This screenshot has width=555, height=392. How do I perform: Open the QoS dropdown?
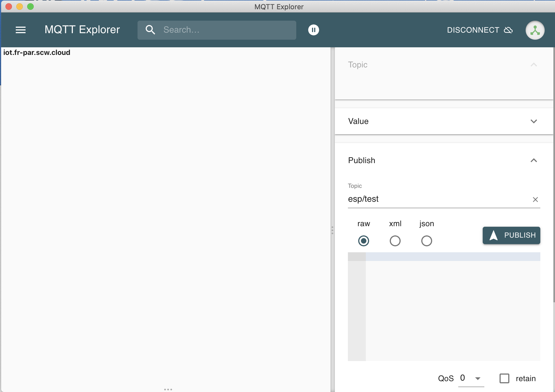471,378
